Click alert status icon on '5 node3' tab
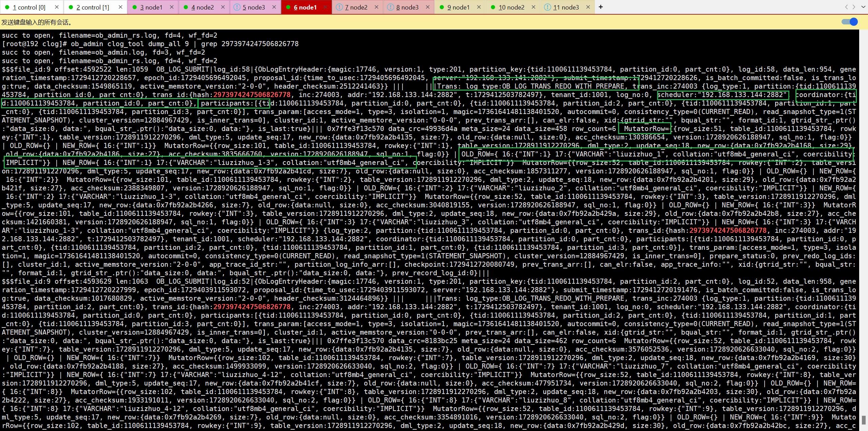This screenshot has width=868, height=431. point(237,7)
